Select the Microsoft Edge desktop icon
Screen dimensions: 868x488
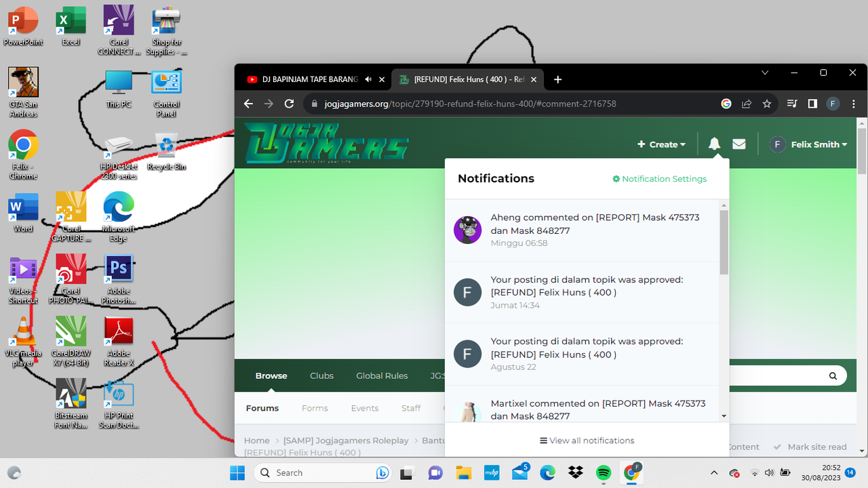tap(119, 217)
